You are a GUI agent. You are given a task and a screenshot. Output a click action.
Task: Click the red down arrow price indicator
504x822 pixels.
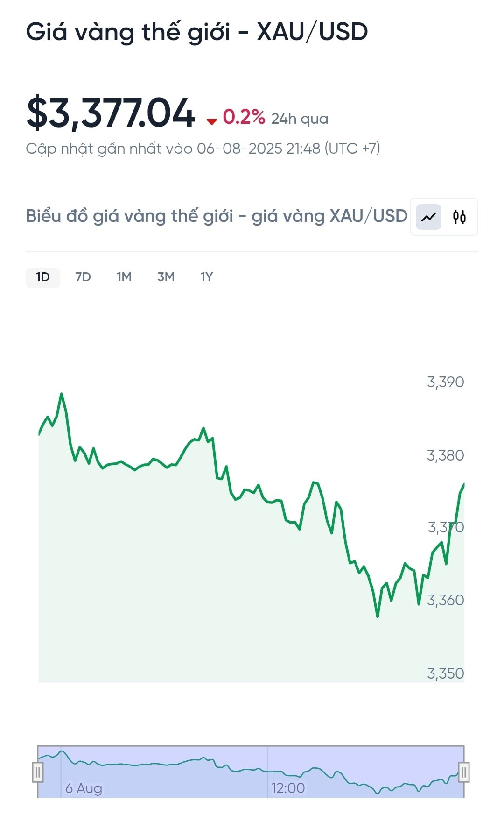click(x=212, y=121)
